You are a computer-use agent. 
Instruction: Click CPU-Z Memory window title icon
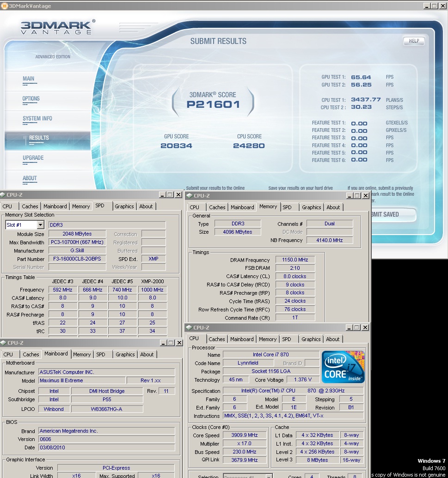pos(190,195)
